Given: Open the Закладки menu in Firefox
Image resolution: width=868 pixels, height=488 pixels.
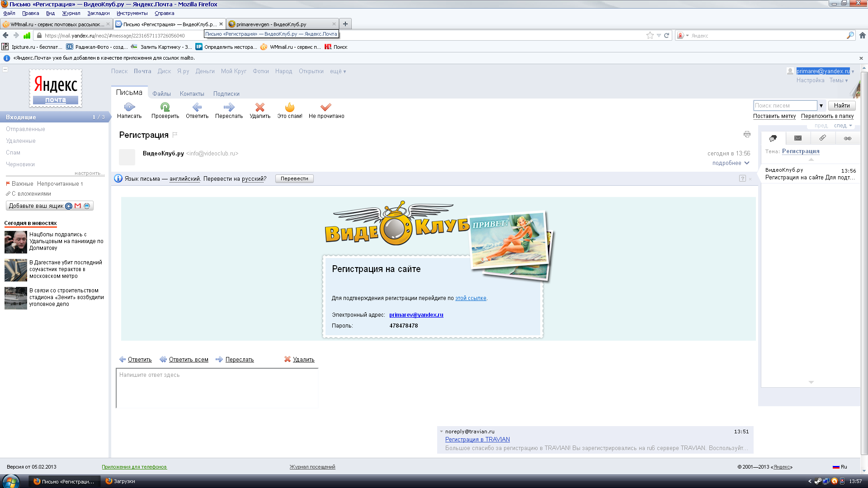Looking at the screenshot, I should tap(98, 13).
